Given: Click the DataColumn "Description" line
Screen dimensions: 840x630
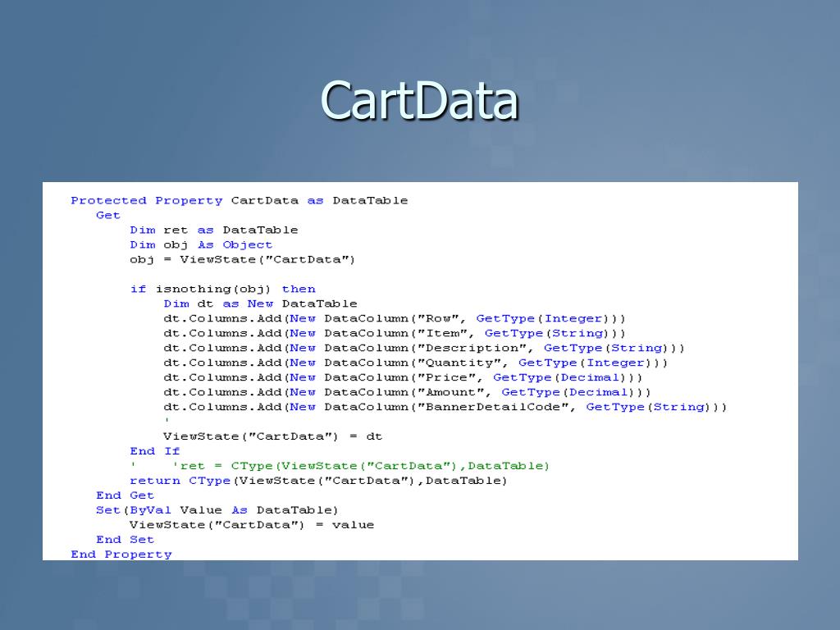Looking at the screenshot, I should [x=424, y=348].
